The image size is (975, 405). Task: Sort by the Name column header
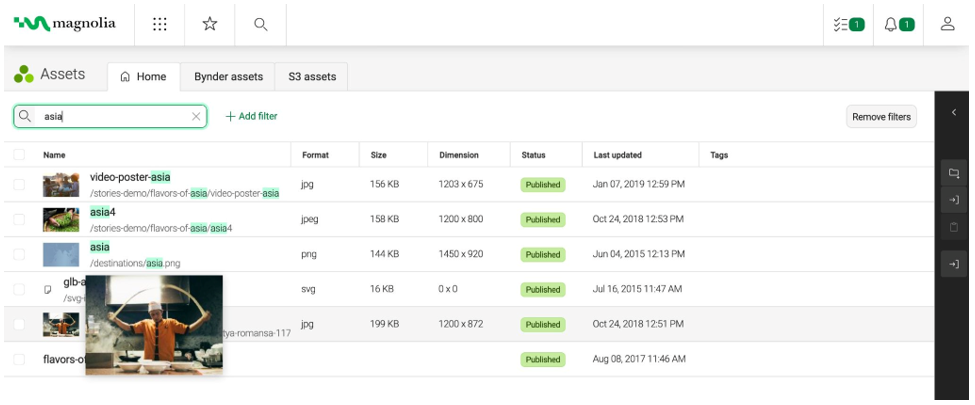coord(54,155)
